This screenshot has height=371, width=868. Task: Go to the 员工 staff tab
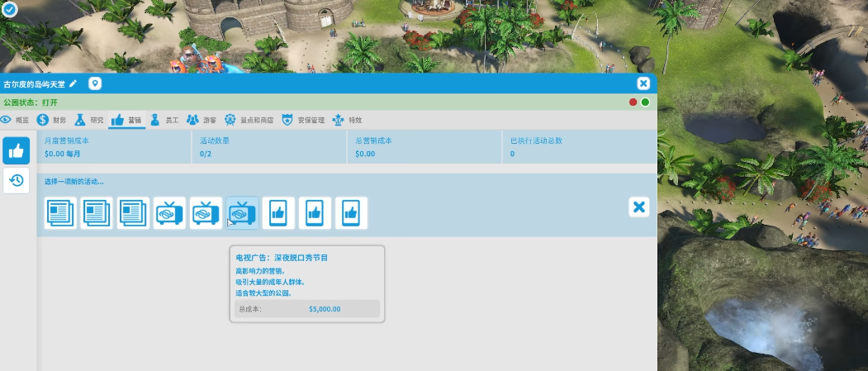pos(164,120)
